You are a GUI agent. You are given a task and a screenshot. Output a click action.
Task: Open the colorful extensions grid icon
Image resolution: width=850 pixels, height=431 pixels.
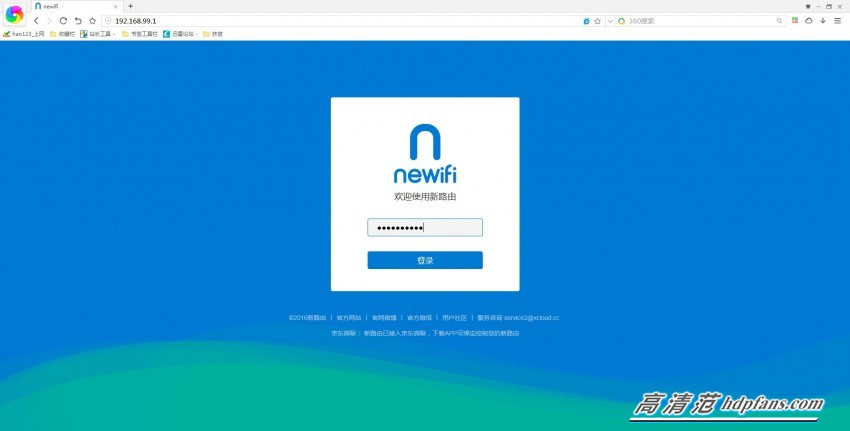pos(795,21)
